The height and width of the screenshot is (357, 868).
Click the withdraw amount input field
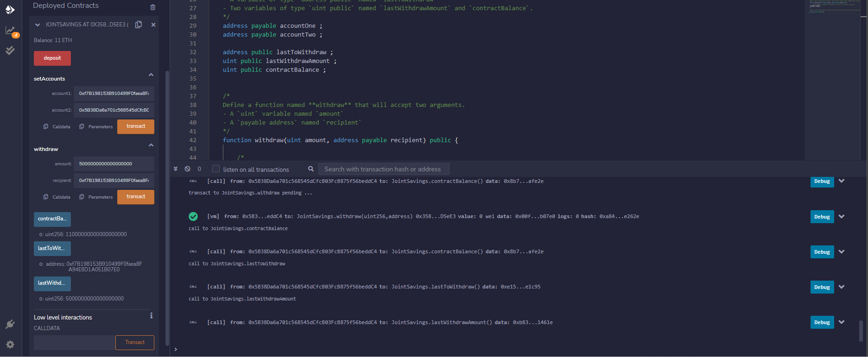pyautogui.click(x=114, y=164)
